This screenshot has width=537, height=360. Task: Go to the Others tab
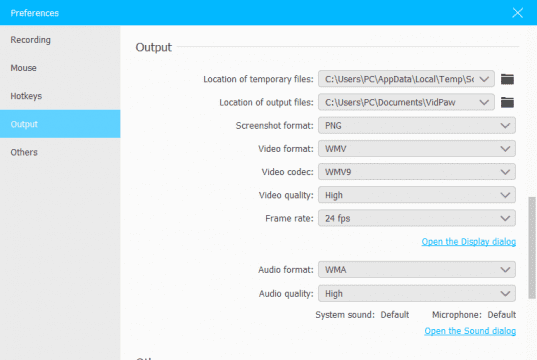point(60,152)
